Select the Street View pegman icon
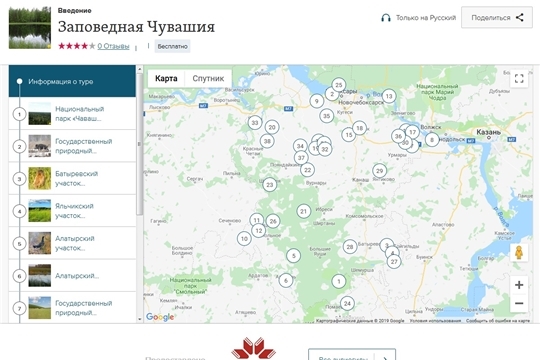 pyautogui.click(x=519, y=253)
